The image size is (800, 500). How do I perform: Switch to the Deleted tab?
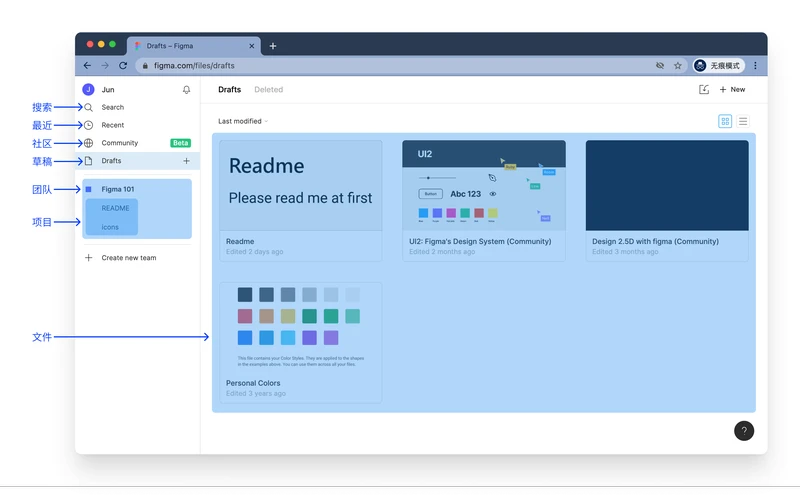click(268, 89)
